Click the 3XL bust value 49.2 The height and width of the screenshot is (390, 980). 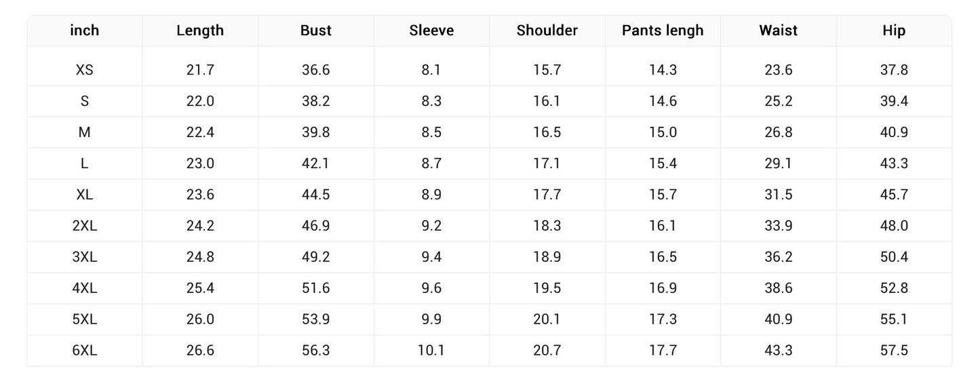(316, 257)
